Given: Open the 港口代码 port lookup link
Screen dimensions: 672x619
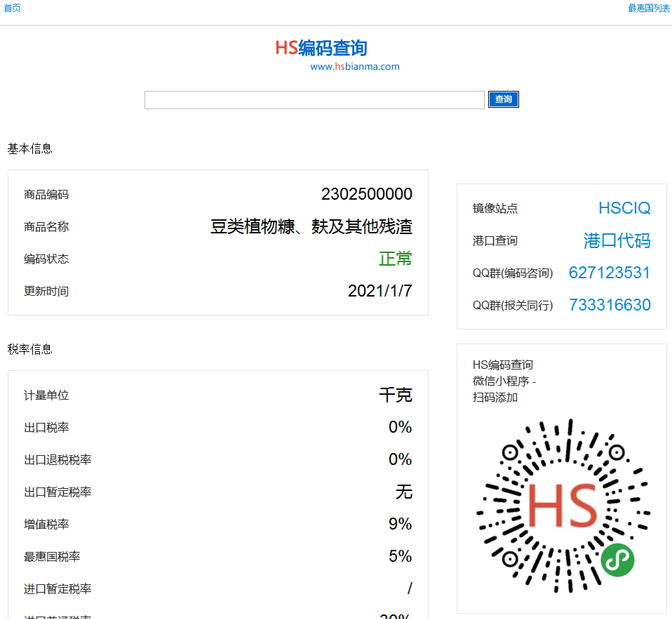Looking at the screenshot, I should point(617,241).
